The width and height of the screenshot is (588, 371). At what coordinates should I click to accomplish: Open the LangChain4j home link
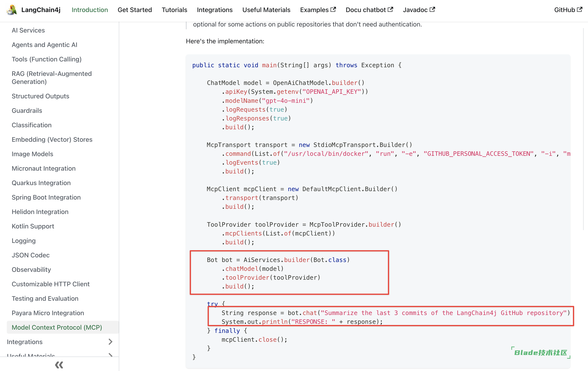(41, 10)
